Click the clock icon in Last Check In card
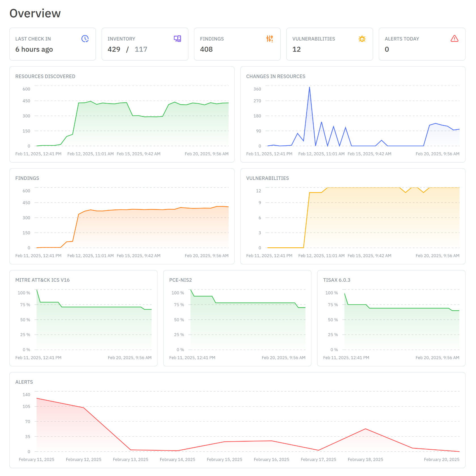476x476 pixels. [85, 39]
